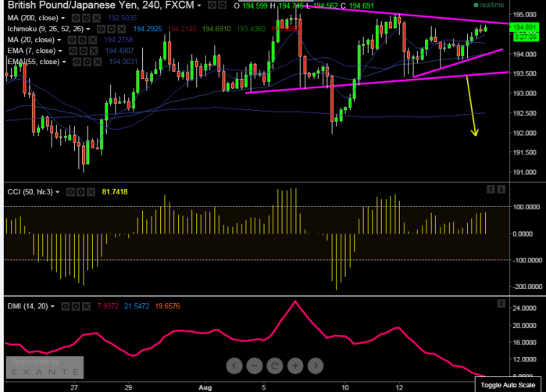Open CCI (50, hlc3) settings gear

80,192
